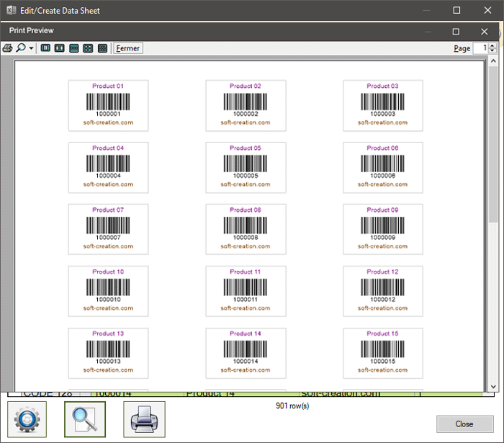Select the four-pages view icon

coord(88,48)
